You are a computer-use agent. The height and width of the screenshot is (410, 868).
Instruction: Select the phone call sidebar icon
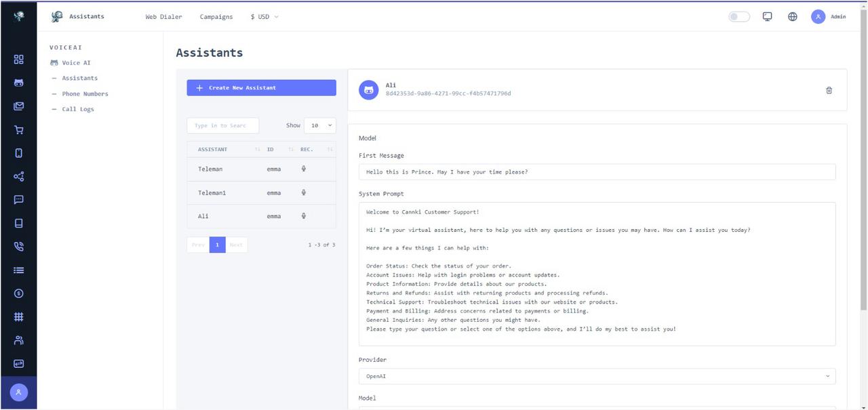[x=18, y=246]
